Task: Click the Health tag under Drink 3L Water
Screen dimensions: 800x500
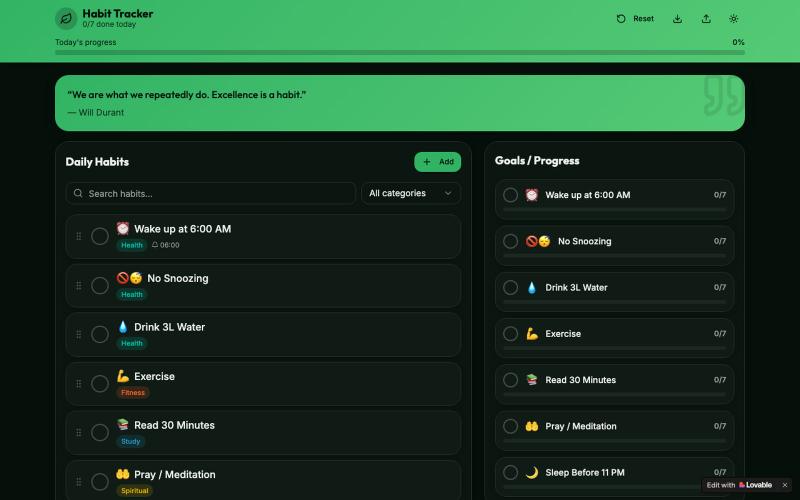Action: [132, 343]
